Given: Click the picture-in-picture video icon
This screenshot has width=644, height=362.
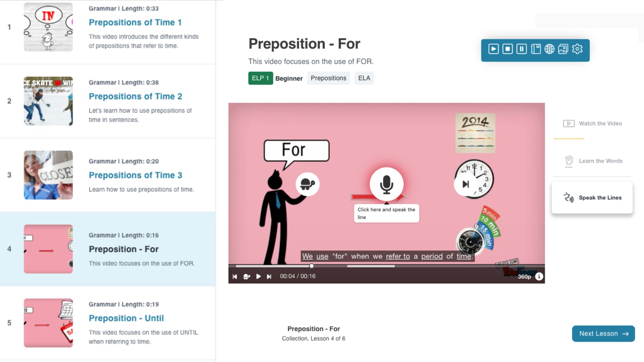Looking at the screenshot, I should pyautogui.click(x=562, y=49).
